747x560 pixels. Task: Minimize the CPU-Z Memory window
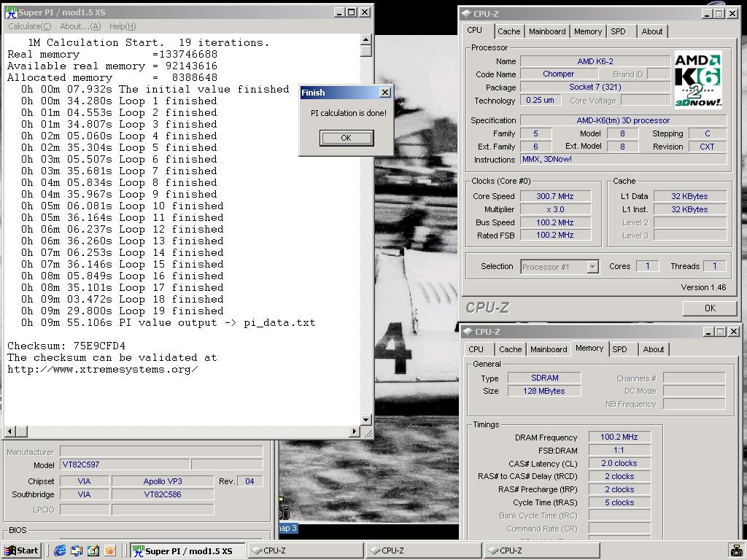(x=708, y=332)
